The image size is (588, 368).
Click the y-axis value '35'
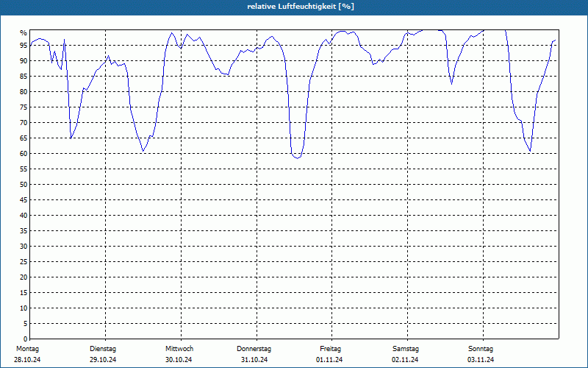pos(24,231)
